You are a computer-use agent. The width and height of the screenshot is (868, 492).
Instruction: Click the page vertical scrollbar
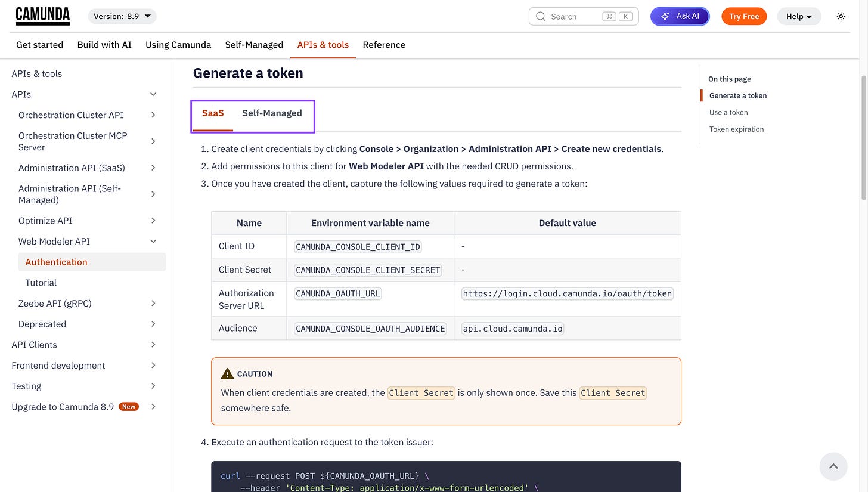pyautogui.click(x=864, y=137)
